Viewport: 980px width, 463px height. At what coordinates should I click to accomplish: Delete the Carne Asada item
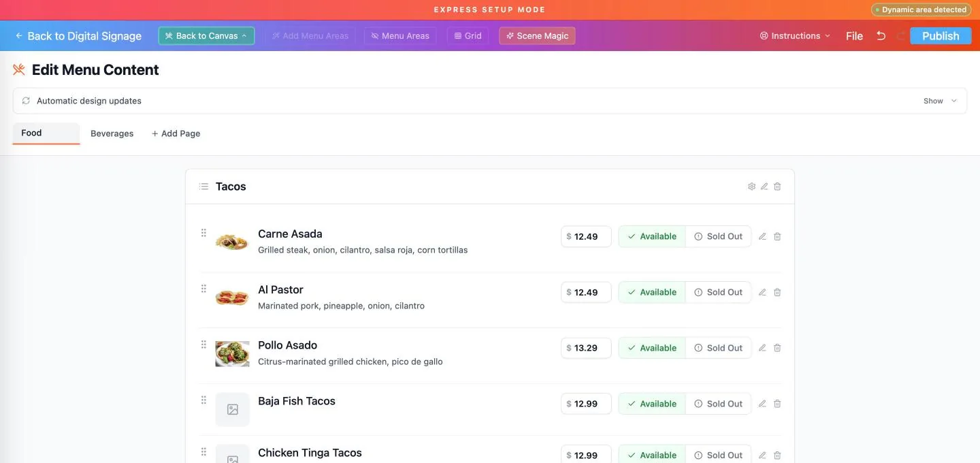click(777, 236)
